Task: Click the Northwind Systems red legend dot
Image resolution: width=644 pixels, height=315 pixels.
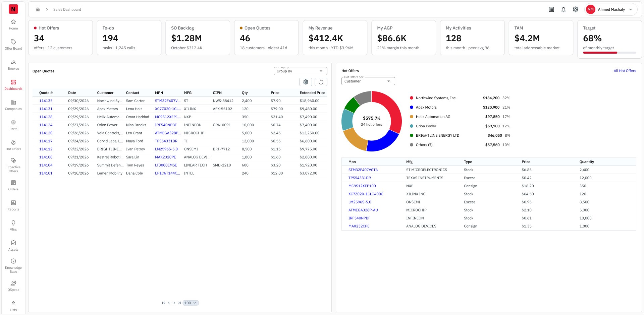Action: (x=411, y=98)
